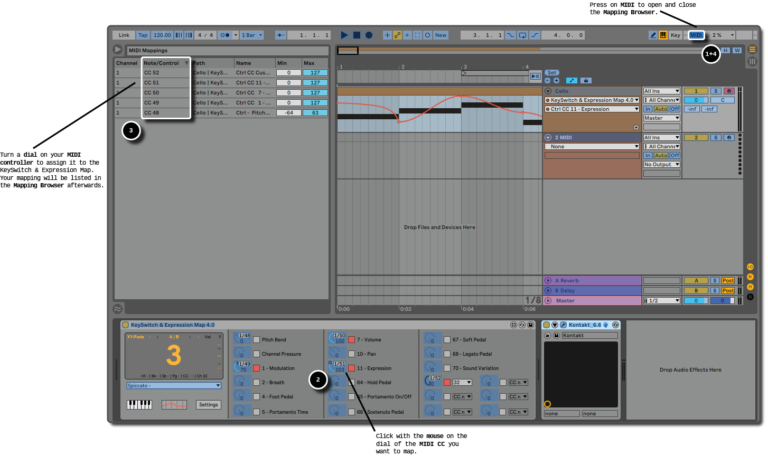
Task: Click the MIDI map mode switch
Action: pos(696,35)
